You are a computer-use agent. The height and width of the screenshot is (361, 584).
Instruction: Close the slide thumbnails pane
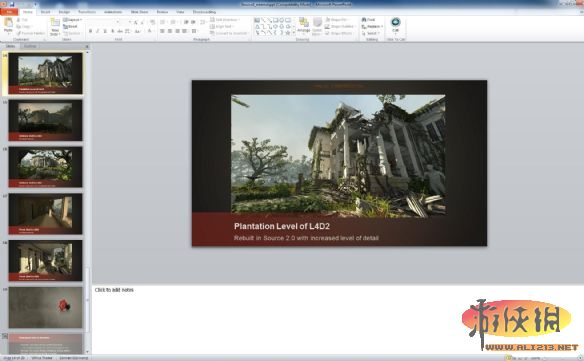(87, 46)
